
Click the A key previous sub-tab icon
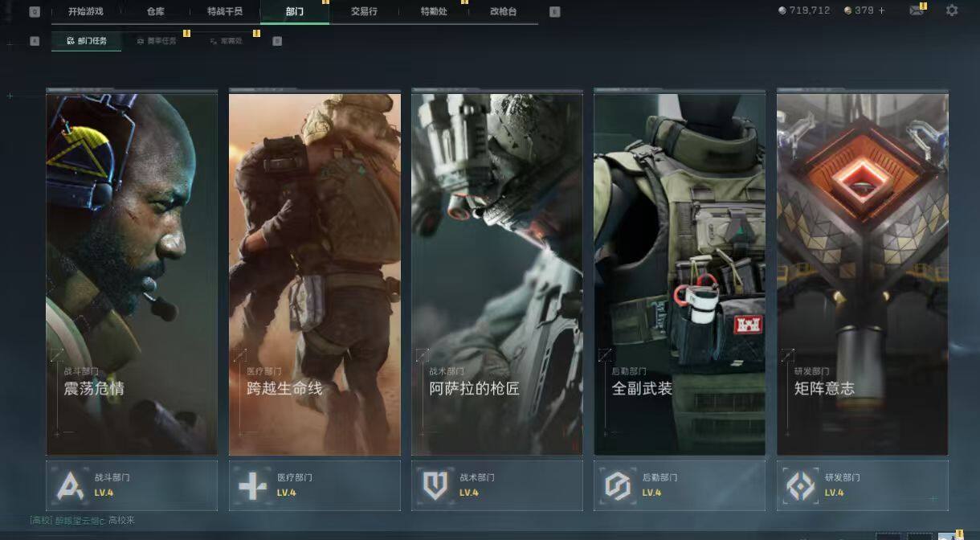pos(35,41)
